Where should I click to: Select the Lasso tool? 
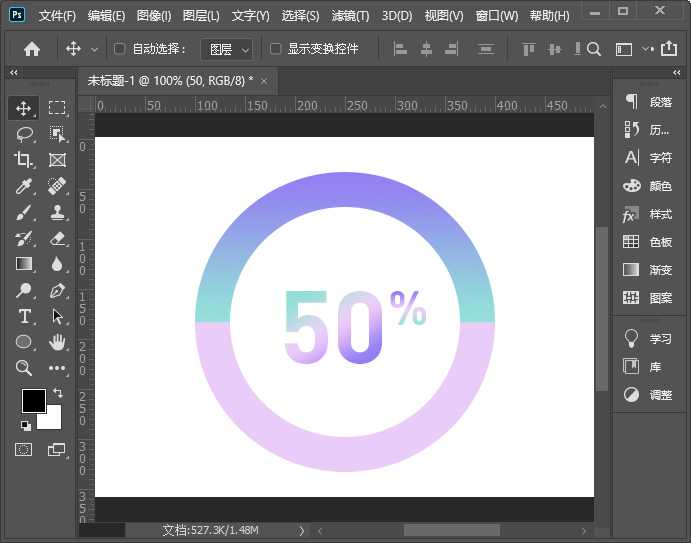(24, 134)
